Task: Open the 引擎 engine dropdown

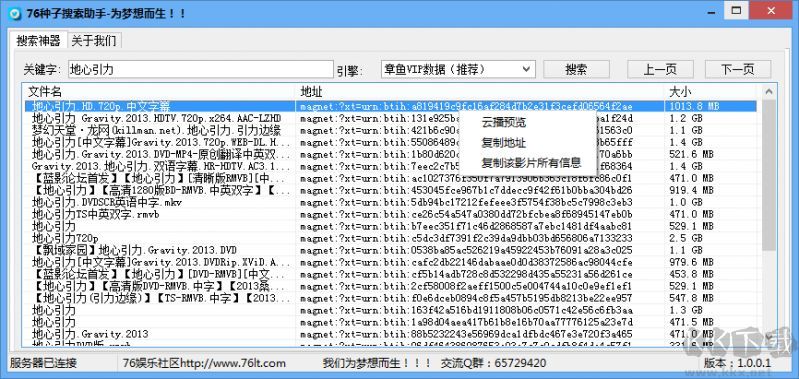Action: [x=458, y=69]
